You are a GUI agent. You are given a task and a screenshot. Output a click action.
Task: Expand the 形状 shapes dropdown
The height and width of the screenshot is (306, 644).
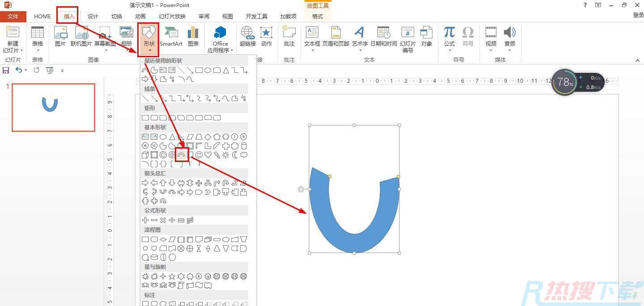[148, 50]
